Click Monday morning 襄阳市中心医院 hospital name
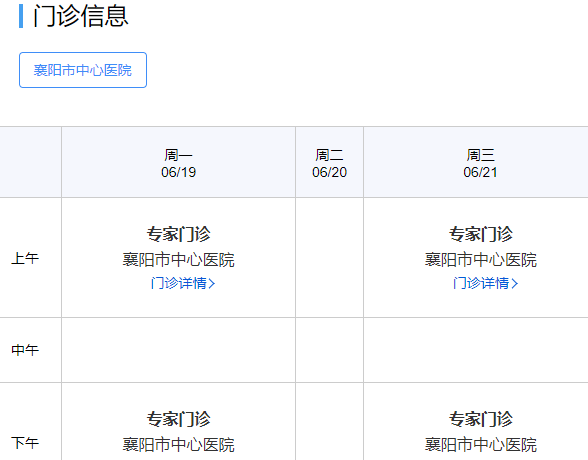Image resolution: width=588 pixels, height=460 pixels. pos(178,259)
